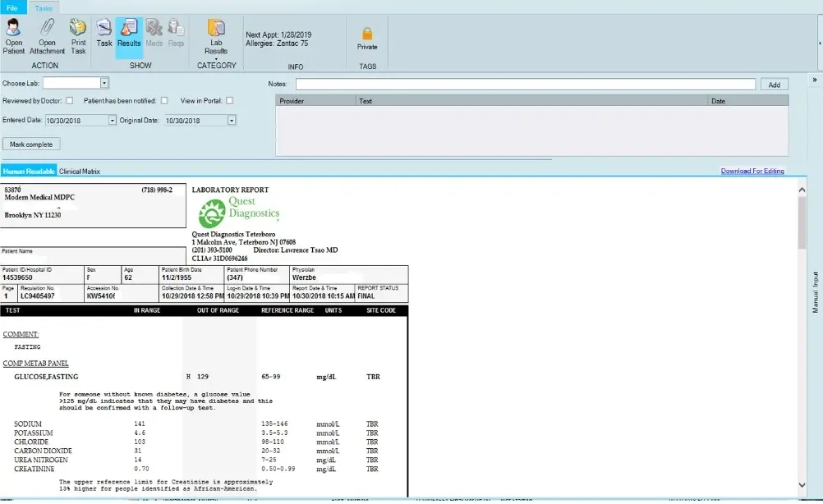
Task: Click the Open Patient icon
Action: [13, 37]
